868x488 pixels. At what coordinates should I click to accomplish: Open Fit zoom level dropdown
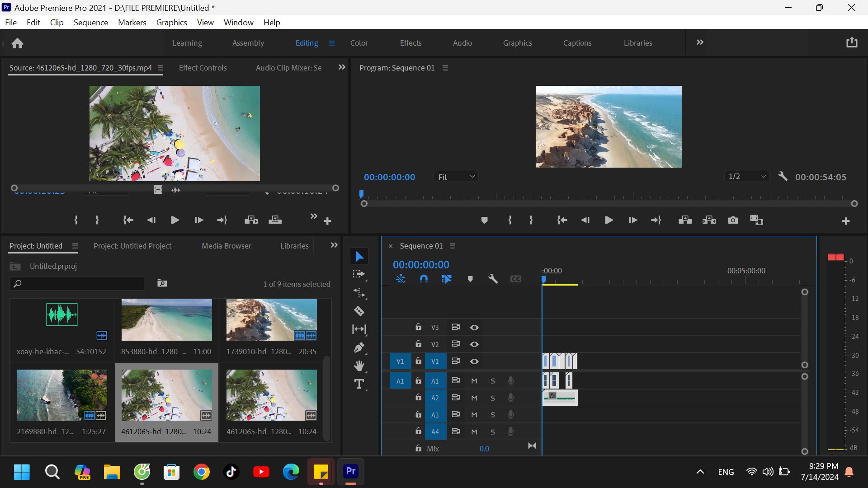point(456,177)
